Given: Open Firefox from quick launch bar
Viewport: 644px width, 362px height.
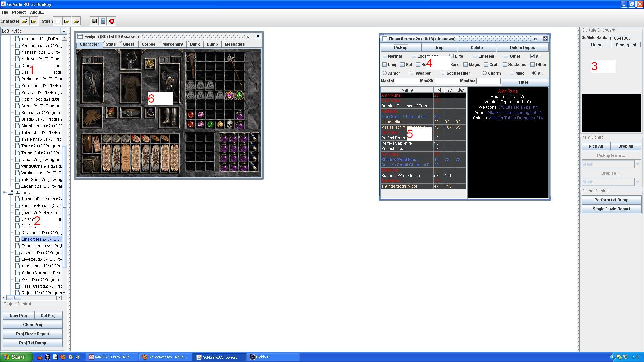Looking at the screenshot, I should [x=63, y=357].
